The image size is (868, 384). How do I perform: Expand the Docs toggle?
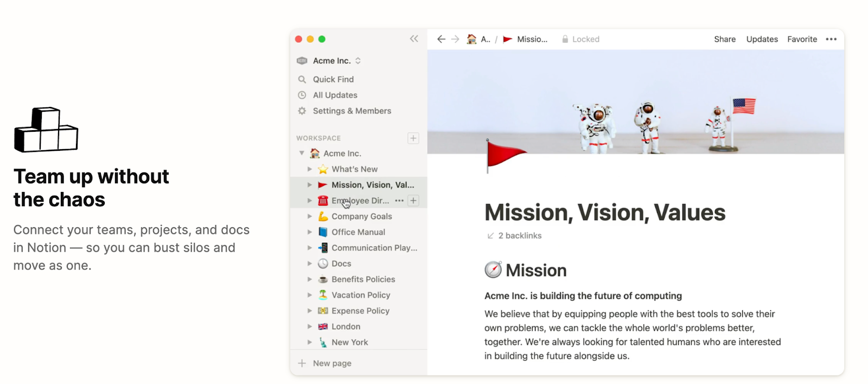(310, 264)
